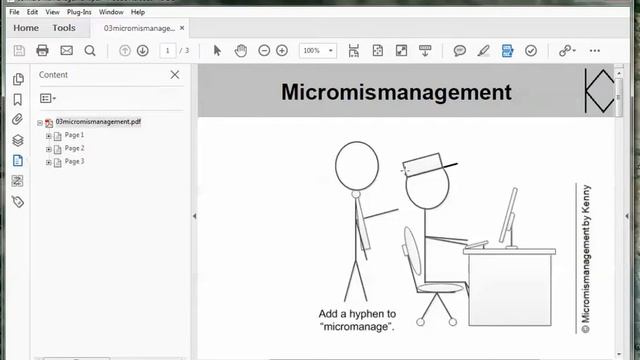Open the share link icon menu
The width and height of the screenshot is (640, 360).
(567, 51)
